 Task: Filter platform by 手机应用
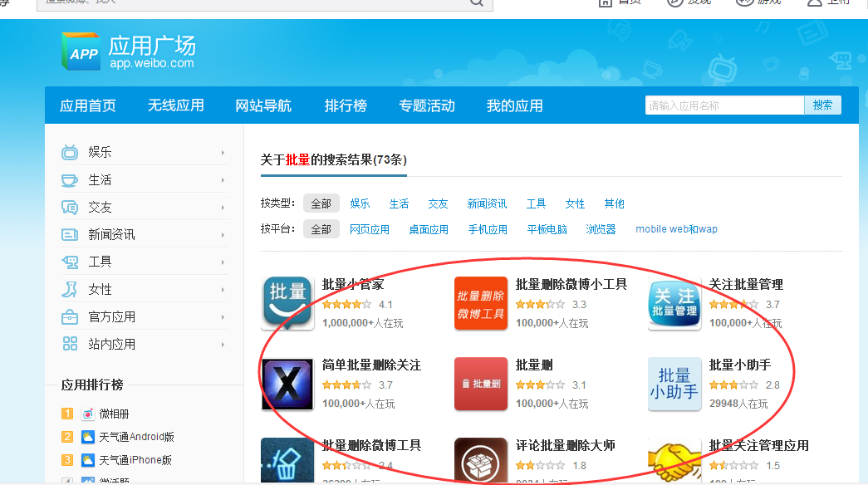tap(488, 228)
